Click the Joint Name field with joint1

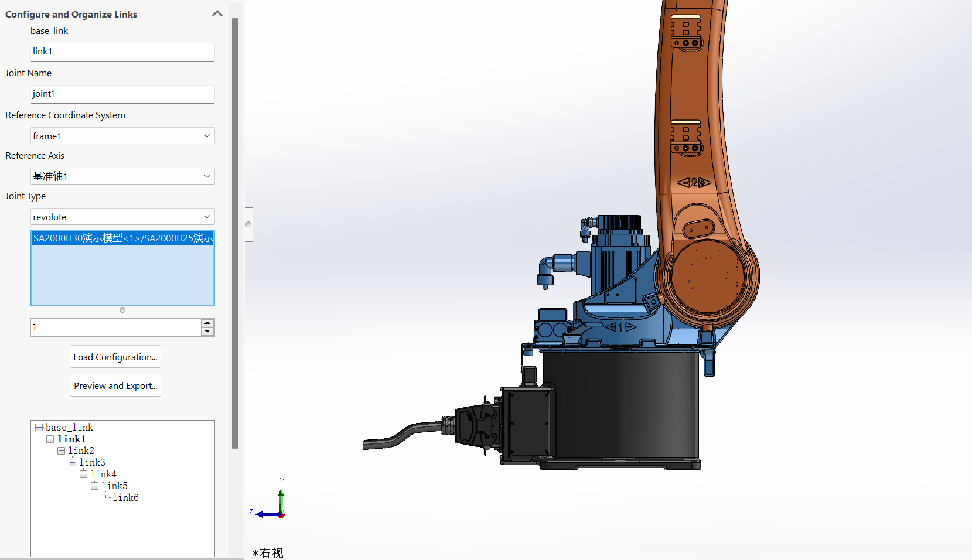[122, 94]
